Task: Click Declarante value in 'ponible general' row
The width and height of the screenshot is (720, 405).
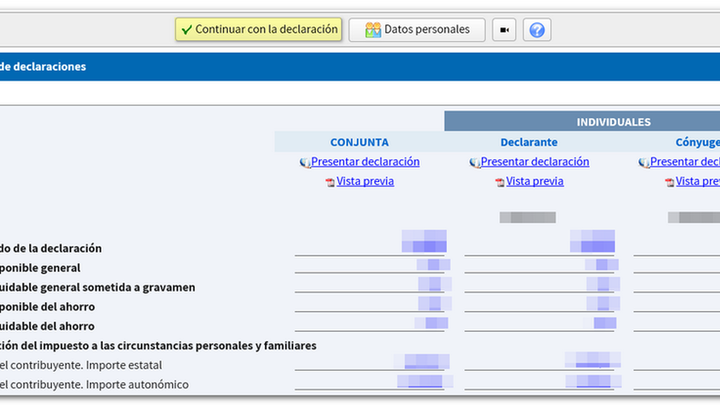Action: coord(602,264)
